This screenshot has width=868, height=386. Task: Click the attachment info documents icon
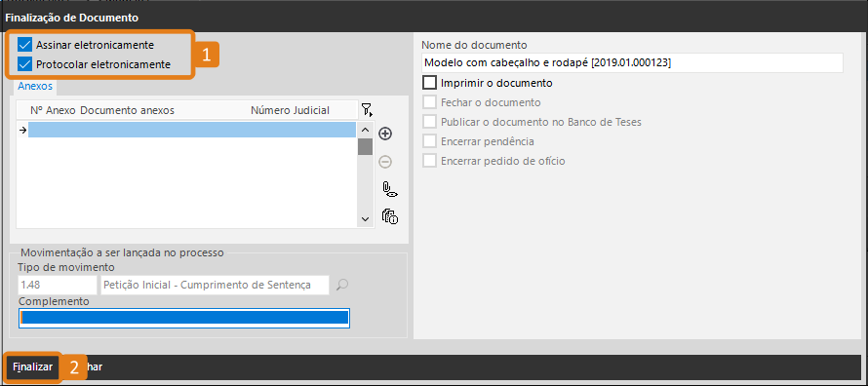[390, 215]
